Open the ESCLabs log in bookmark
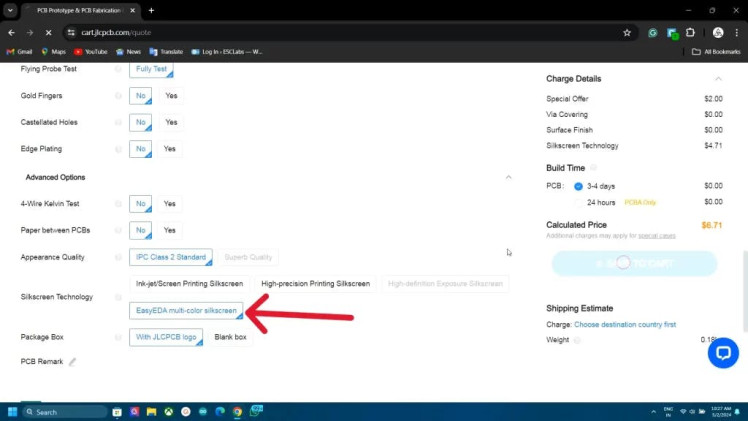Viewport: 748px width, 421px height. [x=227, y=51]
